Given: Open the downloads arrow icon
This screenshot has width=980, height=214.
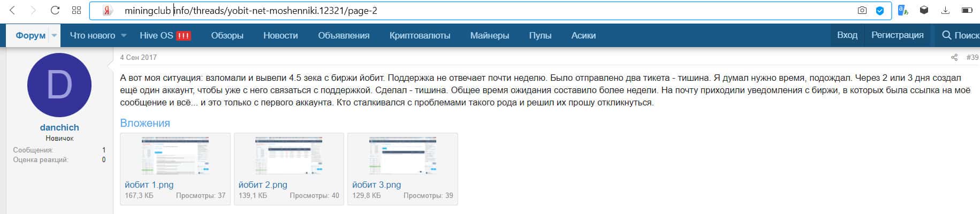Looking at the screenshot, I should coord(945,10).
